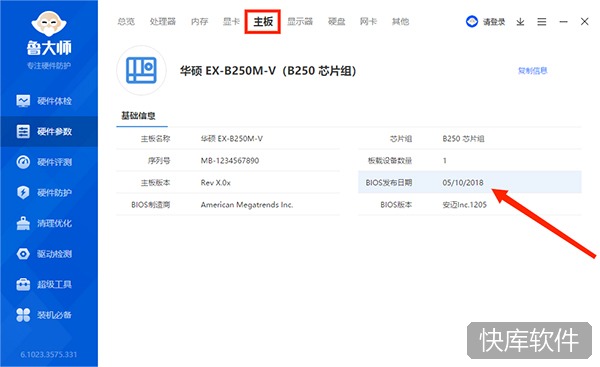
Task: Click the 硬件体检 monitor icon
Action: pos(23,101)
